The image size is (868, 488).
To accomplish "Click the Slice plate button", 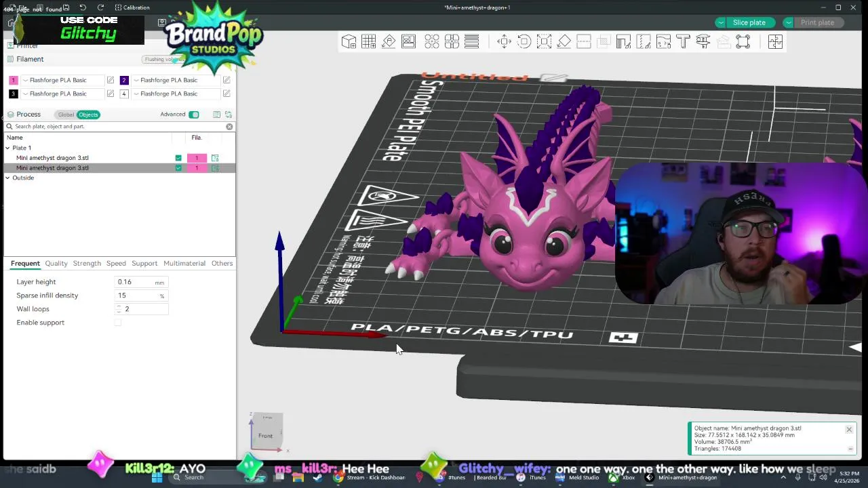I will point(749,22).
